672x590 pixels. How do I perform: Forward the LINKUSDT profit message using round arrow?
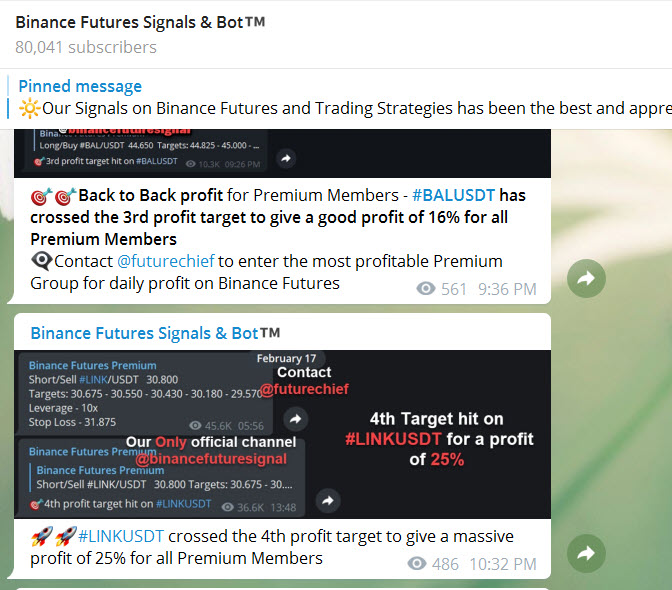[x=586, y=553]
